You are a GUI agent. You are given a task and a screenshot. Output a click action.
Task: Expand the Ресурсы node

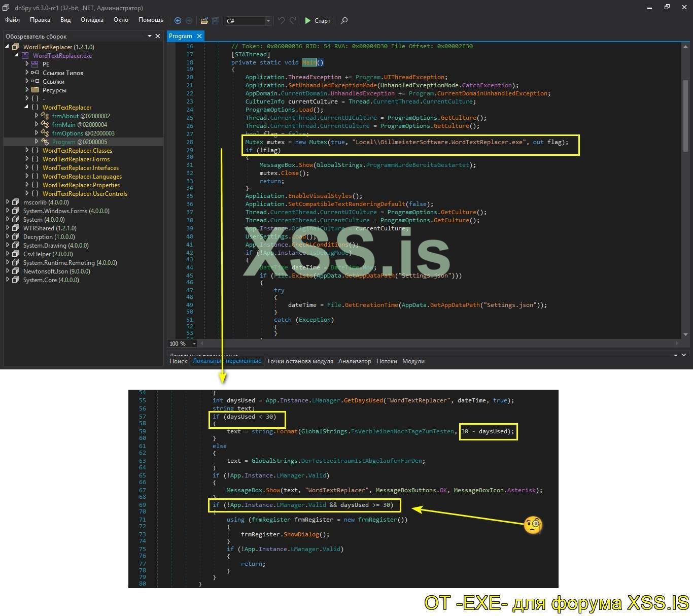[27, 90]
